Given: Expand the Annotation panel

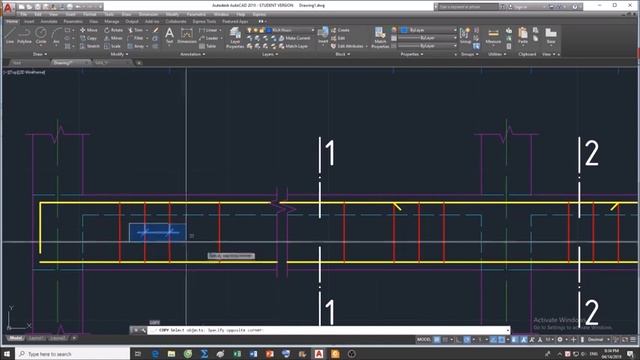Looking at the screenshot, I should (x=192, y=54).
